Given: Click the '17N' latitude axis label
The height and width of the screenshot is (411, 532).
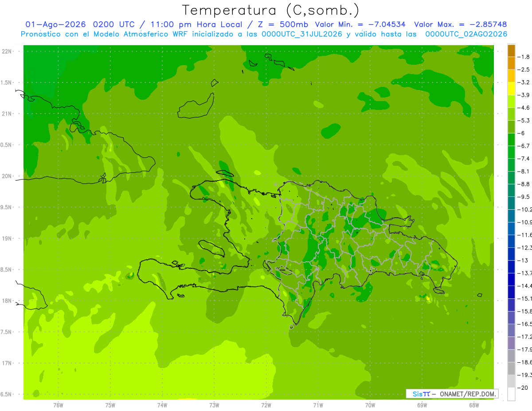Looking at the screenshot, I should click(6, 363).
